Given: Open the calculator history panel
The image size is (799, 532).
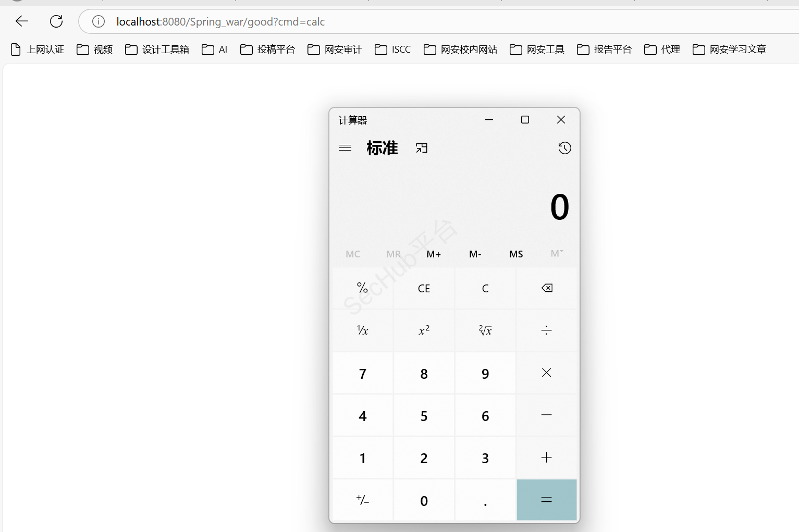Looking at the screenshot, I should pos(564,149).
